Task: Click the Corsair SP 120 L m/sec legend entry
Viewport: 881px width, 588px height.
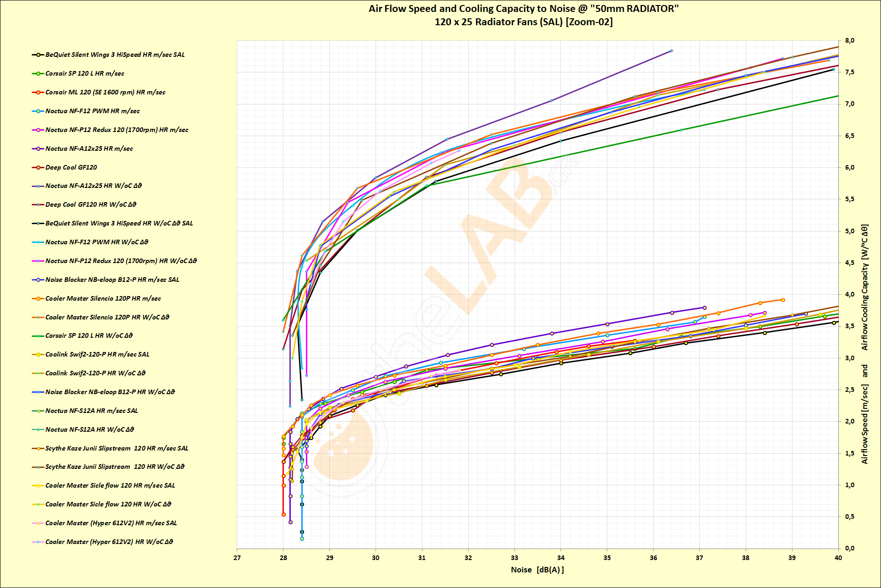Action: 84,74
